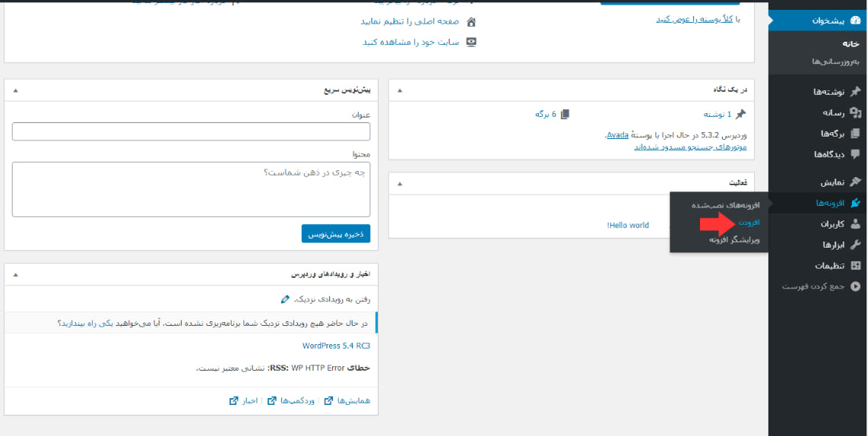
Task: Collapse the اخبار و رویدادهای وردپرس panel
Action: (15, 273)
